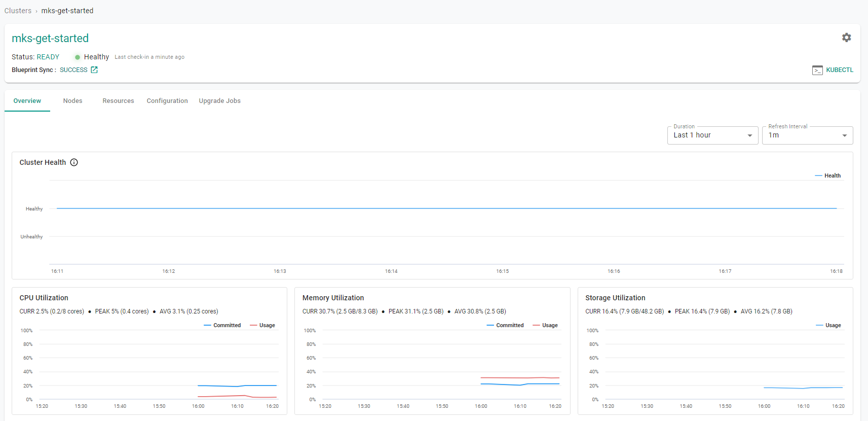
Task: Switch to the Resources tab
Action: pyautogui.click(x=118, y=101)
